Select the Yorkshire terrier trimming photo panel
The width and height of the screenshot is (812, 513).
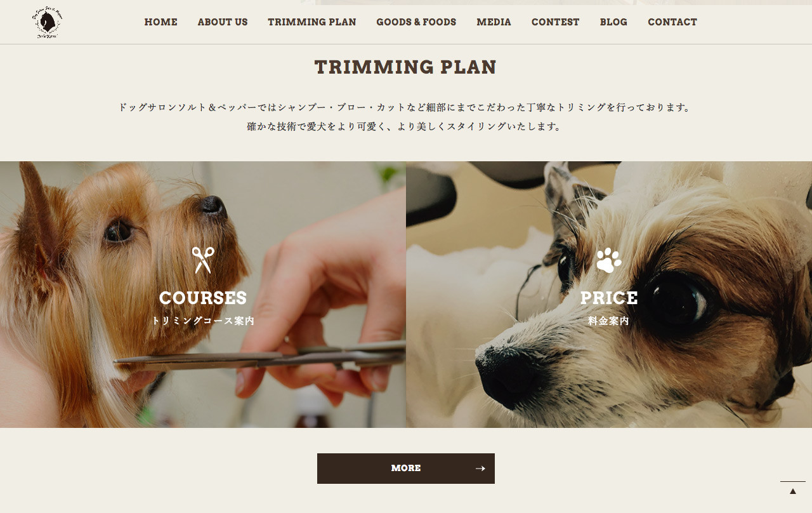tap(203, 295)
